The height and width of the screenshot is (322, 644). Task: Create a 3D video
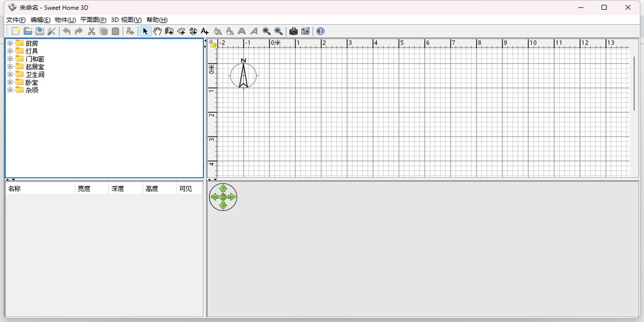305,31
